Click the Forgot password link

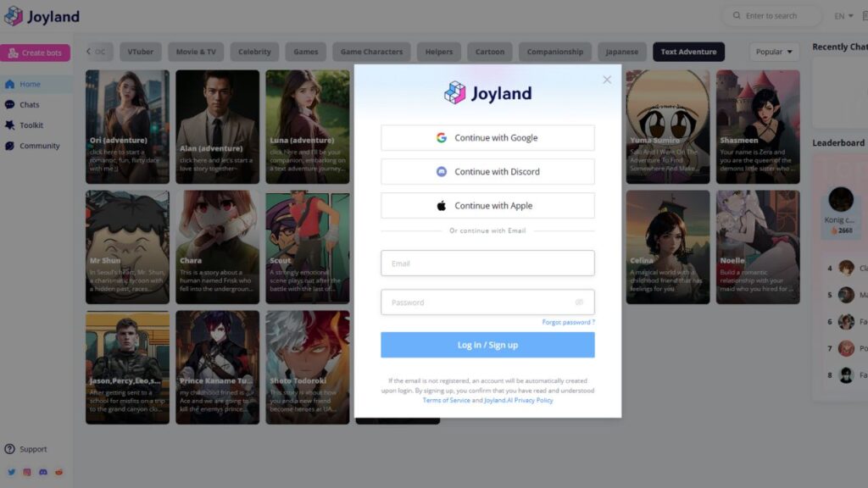click(569, 322)
